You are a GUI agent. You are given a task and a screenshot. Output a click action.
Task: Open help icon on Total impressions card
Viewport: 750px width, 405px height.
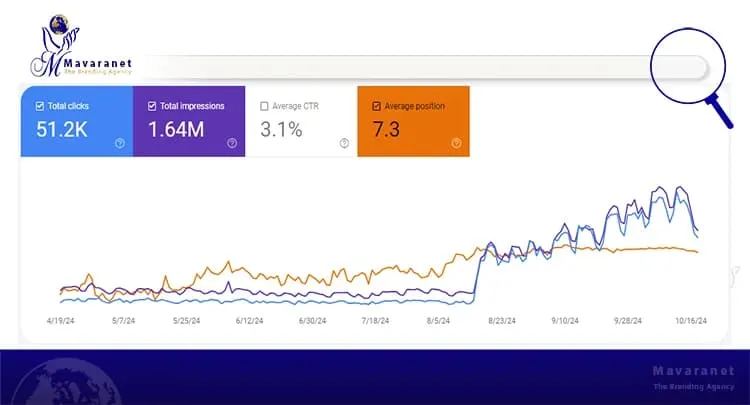tap(232, 143)
